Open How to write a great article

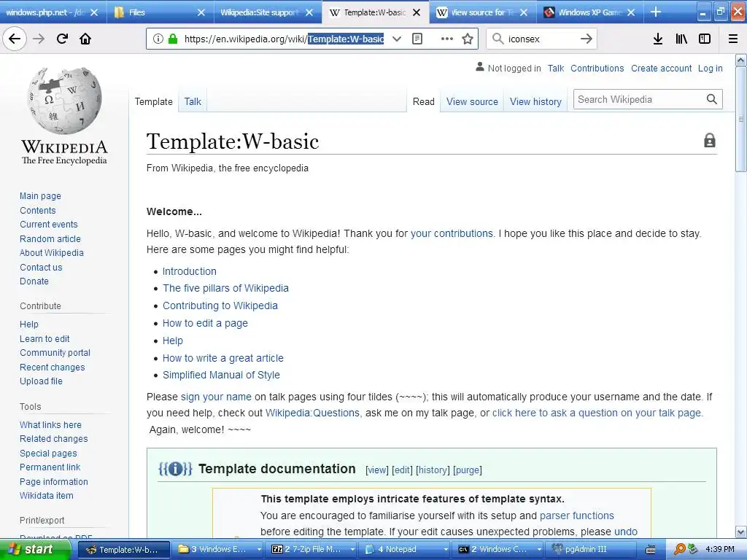(223, 358)
